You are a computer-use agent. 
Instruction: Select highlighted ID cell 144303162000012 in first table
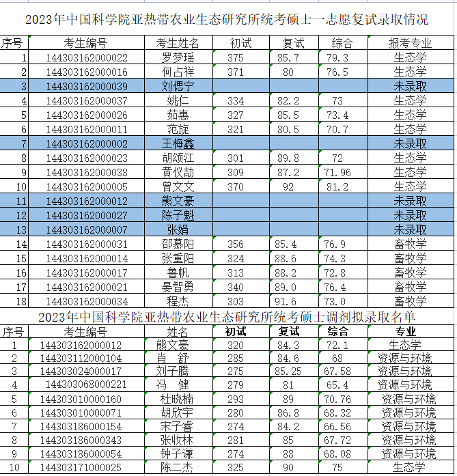click(87, 201)
